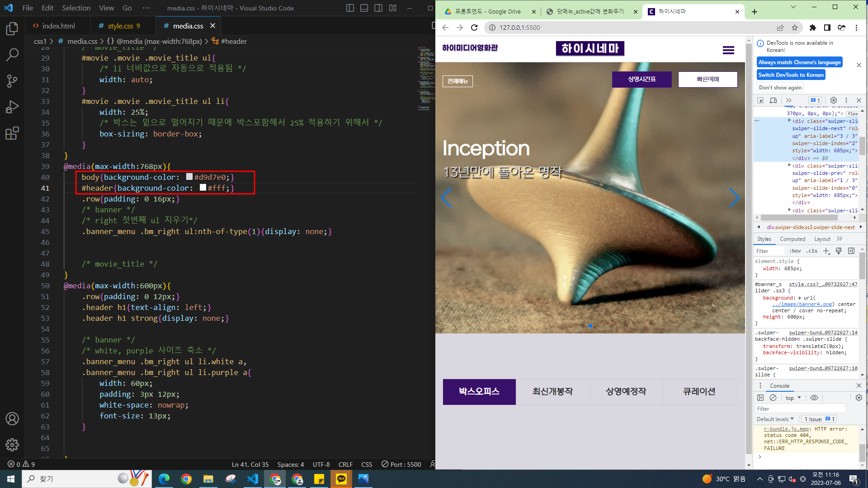Open the Source Control view
This screenshot has height=488, width=868.
point(12,81)
